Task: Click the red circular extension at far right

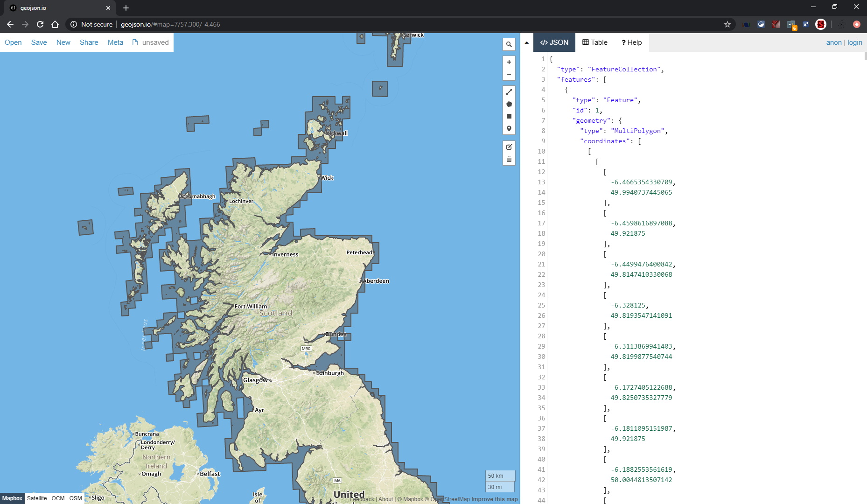Action: coord(857,24)
